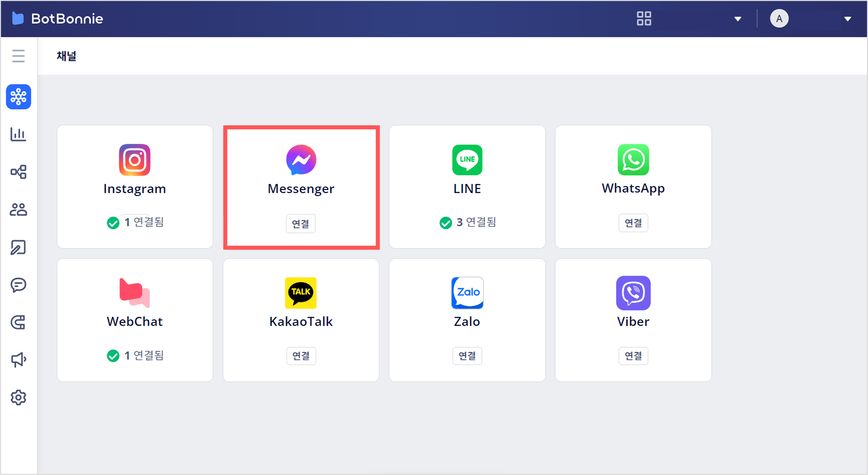868x475 pixels.
Task: Click the Zalo label text
Action: pyautogui.click(x=467, y=322)
